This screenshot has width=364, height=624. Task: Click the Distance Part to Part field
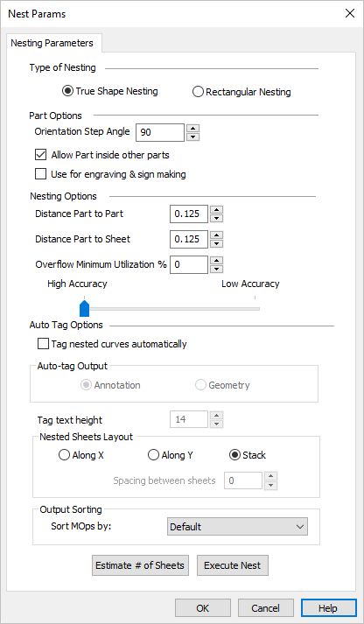tap(189, 214)
